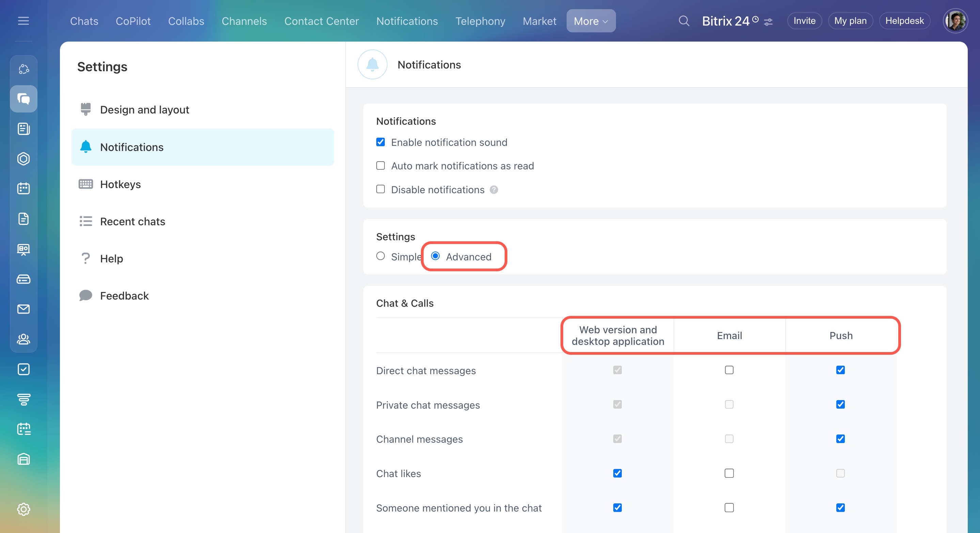
Task: Click the hexagon icon in the sidebar
Action: [23, 159]
